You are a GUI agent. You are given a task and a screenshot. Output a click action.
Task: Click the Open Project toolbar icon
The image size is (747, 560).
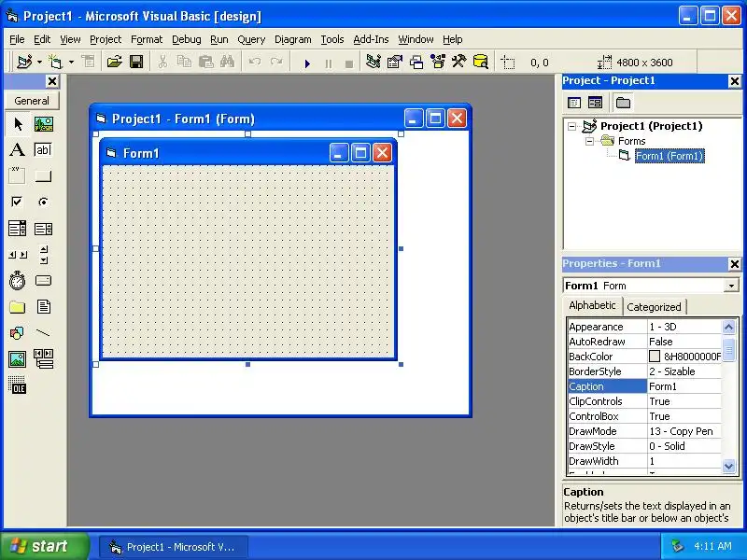tap(114, 62)
